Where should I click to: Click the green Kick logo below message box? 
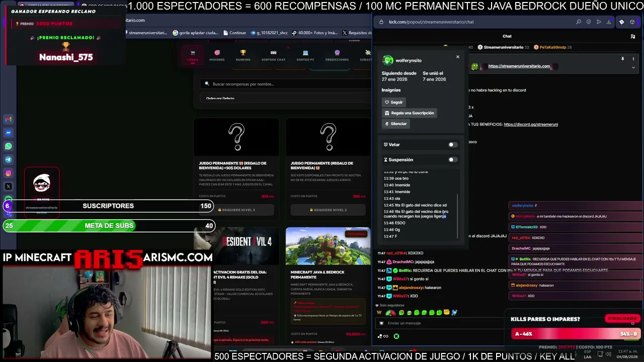click(396, 336)
